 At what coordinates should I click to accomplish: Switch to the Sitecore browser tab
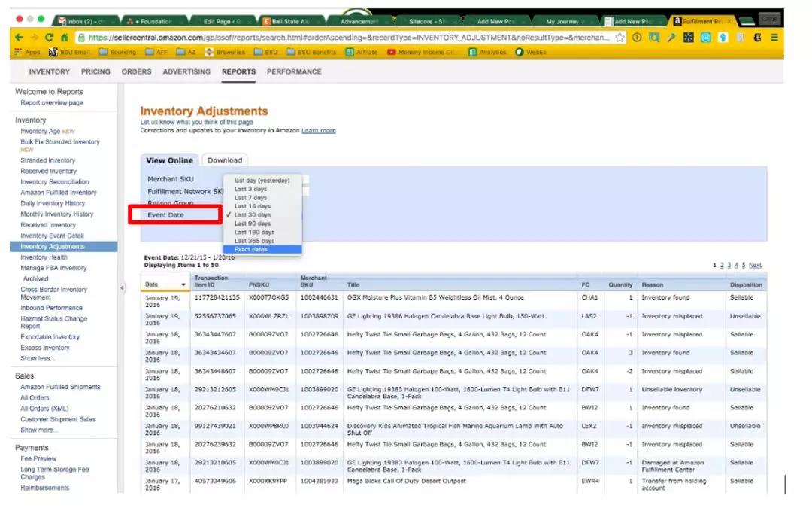click(427, 21)
